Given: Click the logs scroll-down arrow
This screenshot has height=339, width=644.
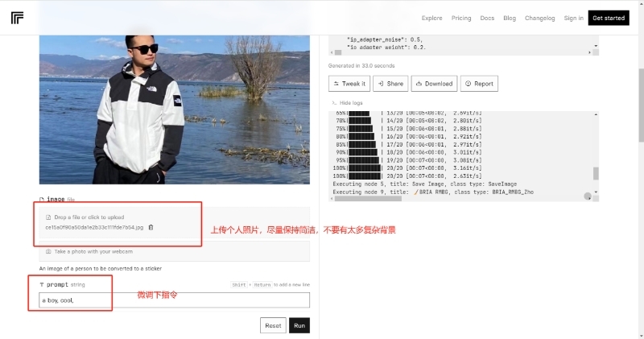Looking at the screenshot, I should 596,192.
